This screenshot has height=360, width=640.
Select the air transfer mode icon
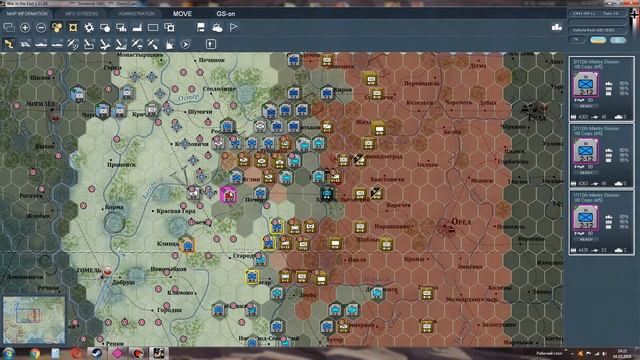153,44
